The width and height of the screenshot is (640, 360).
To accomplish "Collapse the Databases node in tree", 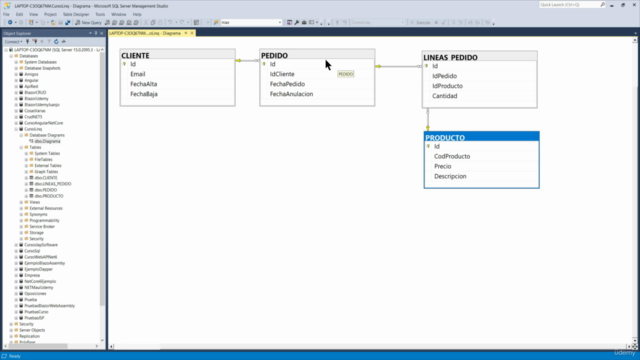I will (11, 56).
